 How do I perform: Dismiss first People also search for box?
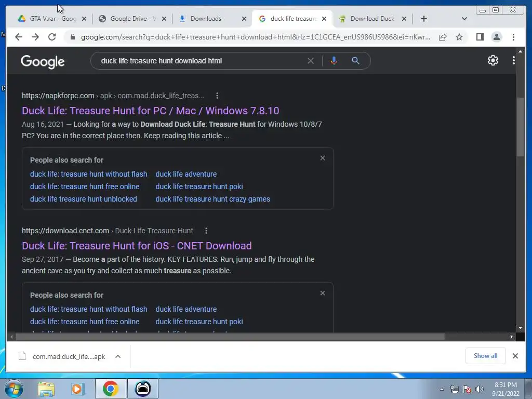pos(322,158)
